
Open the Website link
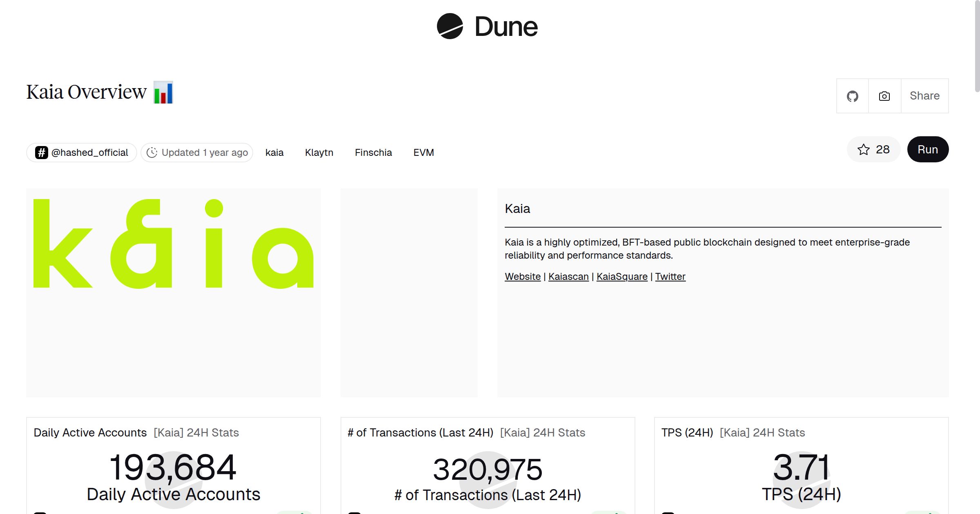tap(522, 277)
